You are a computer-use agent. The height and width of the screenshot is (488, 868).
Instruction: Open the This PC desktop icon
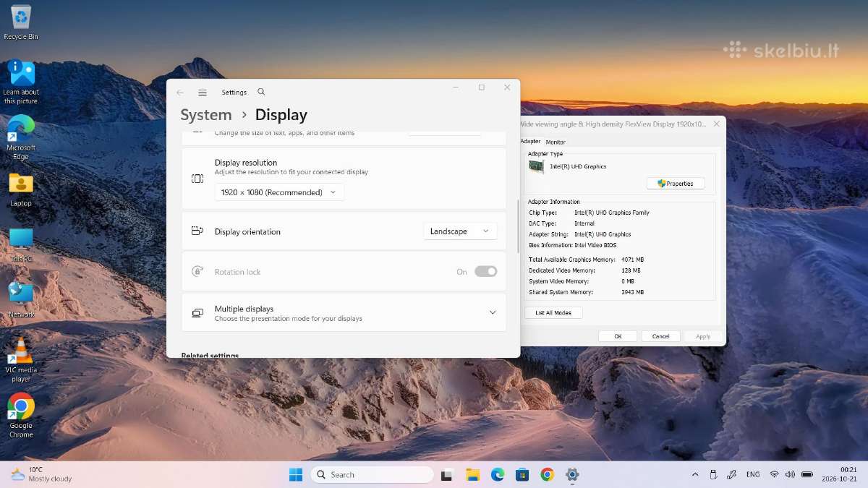click(x=21, y=244)
